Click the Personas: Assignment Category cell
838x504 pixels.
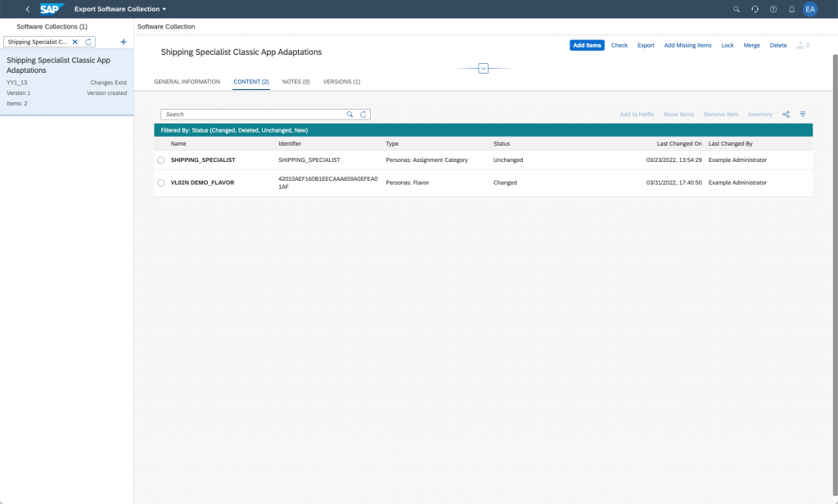426,160
